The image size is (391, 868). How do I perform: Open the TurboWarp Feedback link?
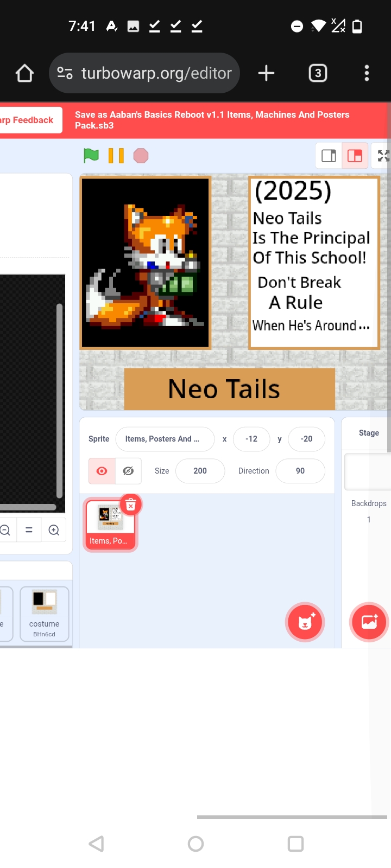click(x=30, y=120)
